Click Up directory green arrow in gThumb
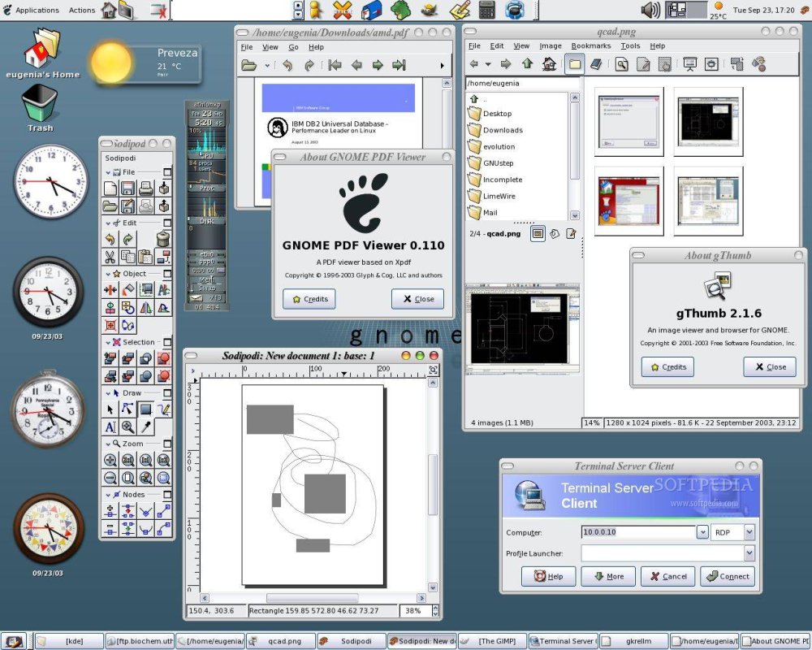 [x=528, y=63]
